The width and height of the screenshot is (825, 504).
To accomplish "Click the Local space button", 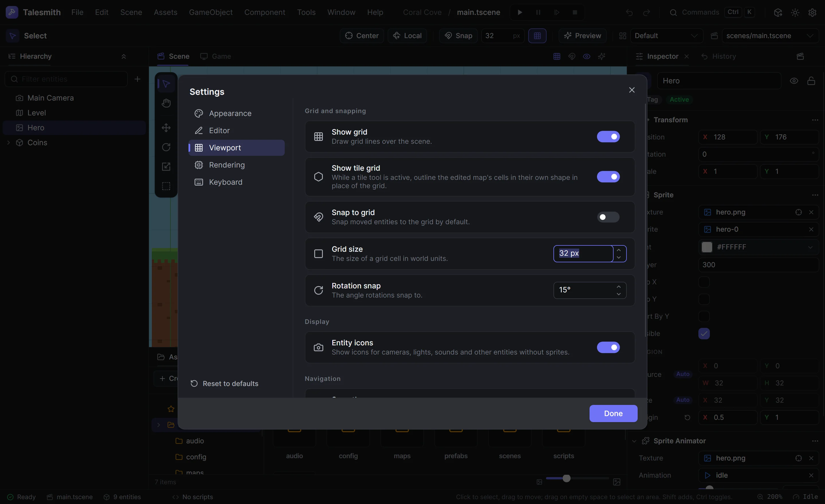I will 407,36.
